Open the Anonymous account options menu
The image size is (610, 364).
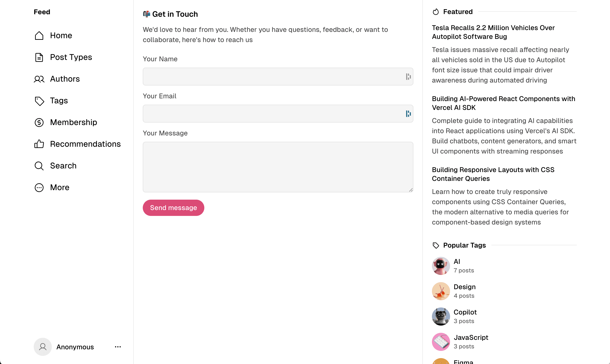coord(118,347)
